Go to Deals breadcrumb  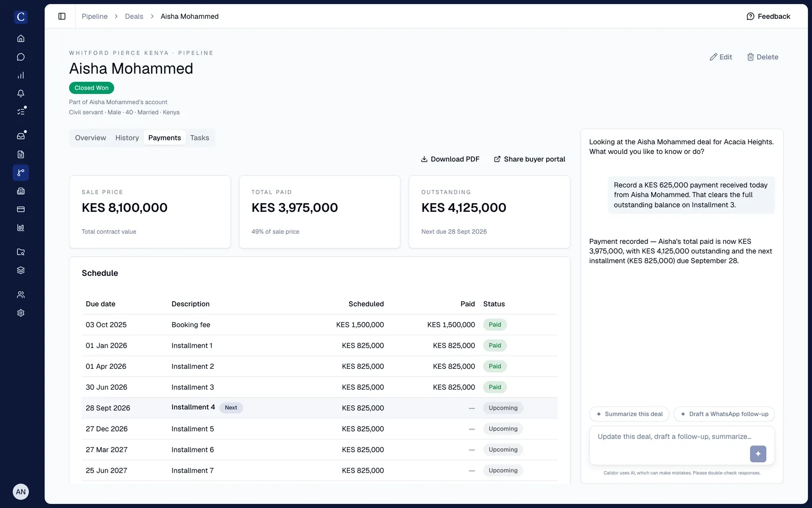point(134,16)
